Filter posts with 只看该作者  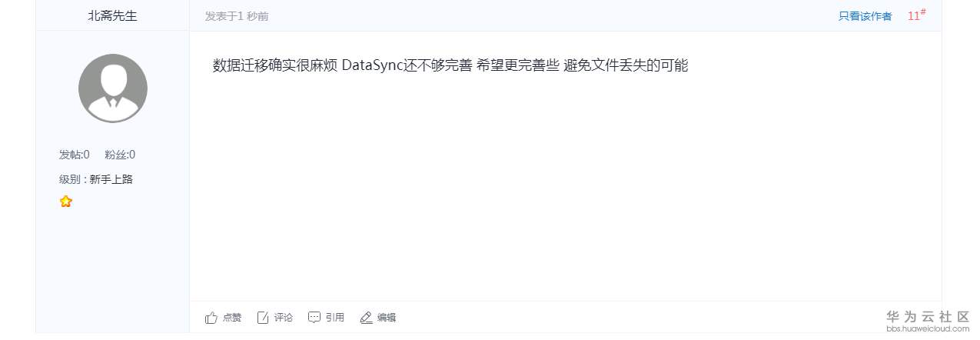pyautogui.click(x=865, y=16)
